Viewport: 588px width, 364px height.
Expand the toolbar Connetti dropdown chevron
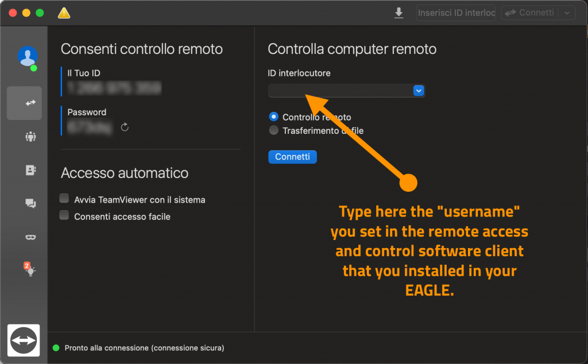[567, 13]
